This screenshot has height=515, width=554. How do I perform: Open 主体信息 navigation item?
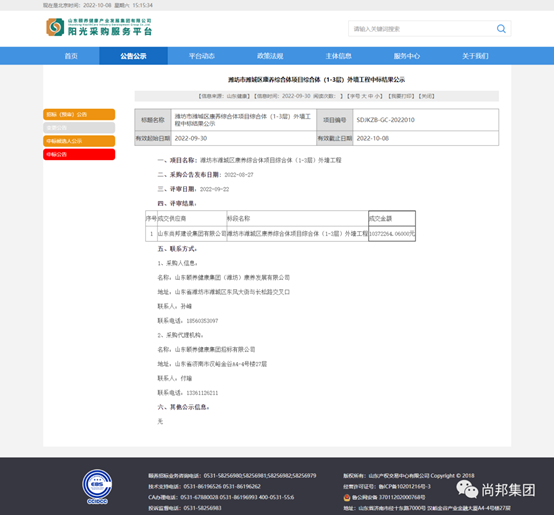tap(338, 56)
